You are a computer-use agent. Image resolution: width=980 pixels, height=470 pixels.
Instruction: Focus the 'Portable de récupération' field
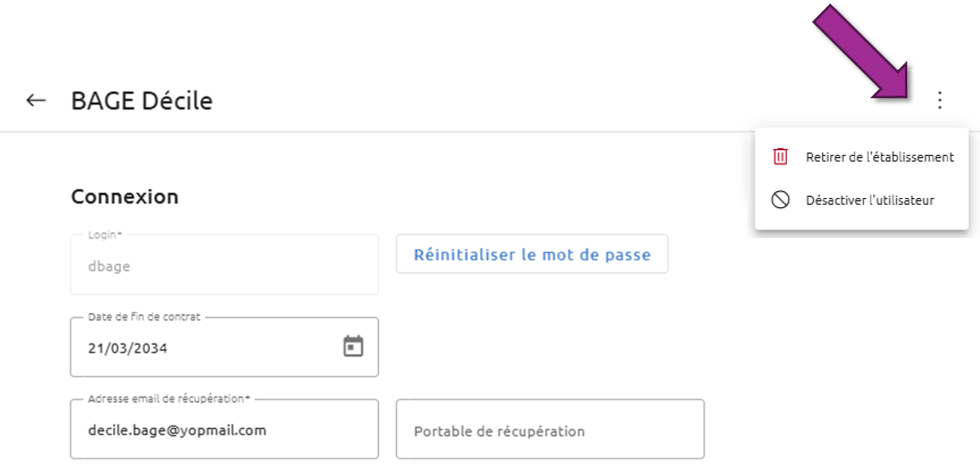550,429
